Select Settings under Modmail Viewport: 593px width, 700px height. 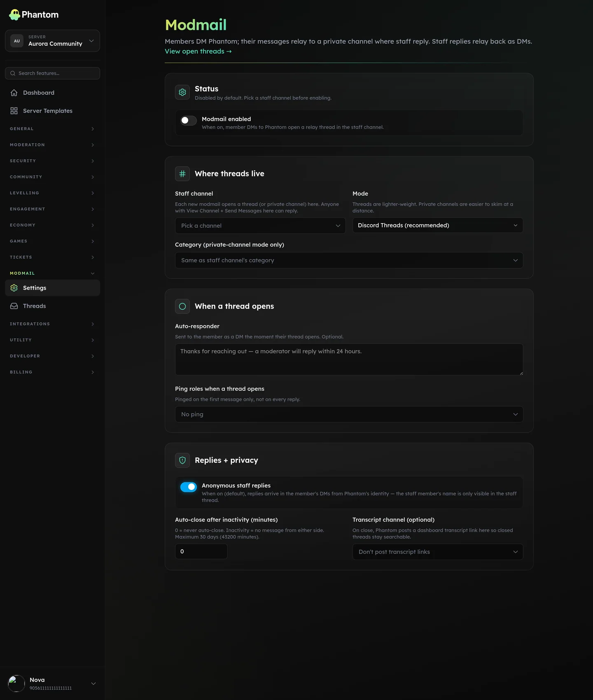[52, 288]
